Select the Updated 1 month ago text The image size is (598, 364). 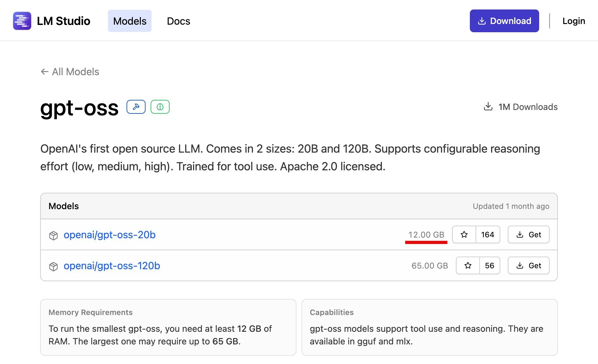[511, 206]
